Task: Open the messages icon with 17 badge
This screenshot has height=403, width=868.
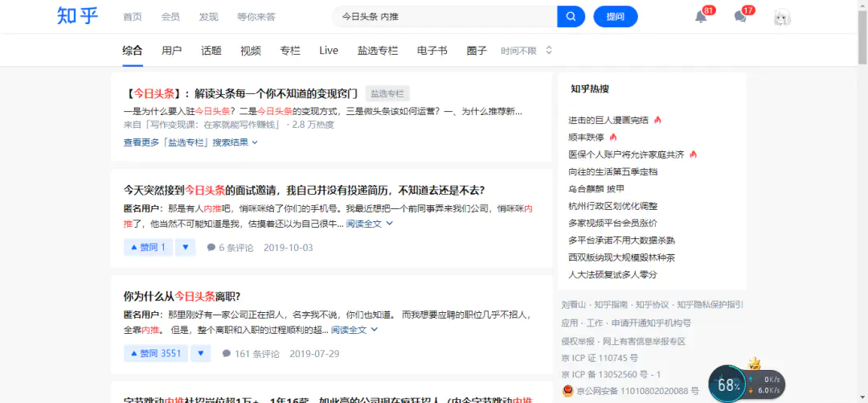Action: tap(740, 17)
